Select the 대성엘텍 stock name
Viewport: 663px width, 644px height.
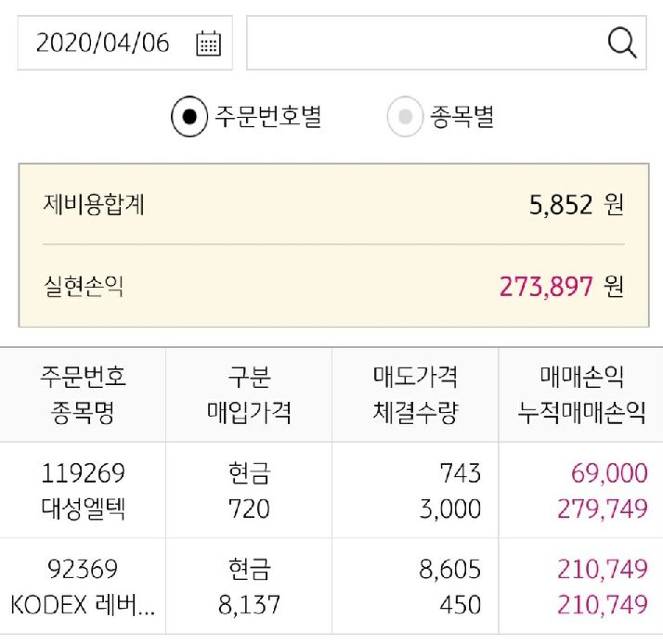tap(83, 509)
